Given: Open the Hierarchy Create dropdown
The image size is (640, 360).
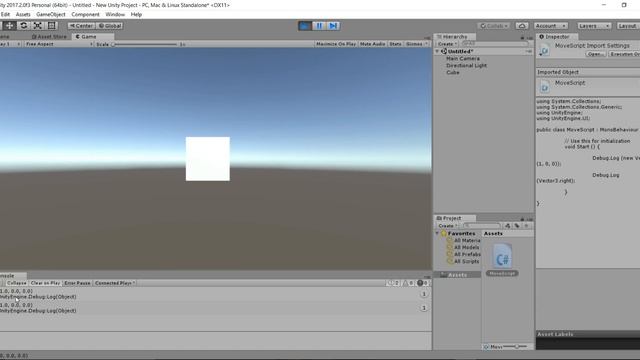Looking at the screenshot, I should (x=447, y=44).
